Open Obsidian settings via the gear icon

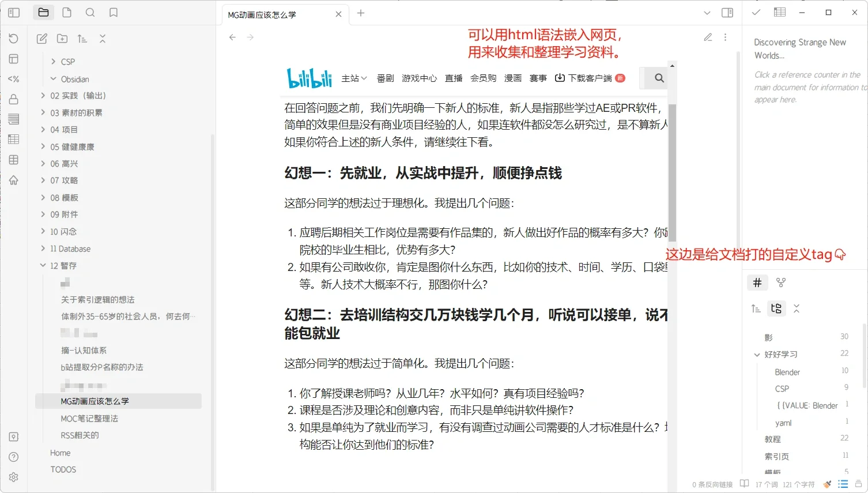coord(13,477)
